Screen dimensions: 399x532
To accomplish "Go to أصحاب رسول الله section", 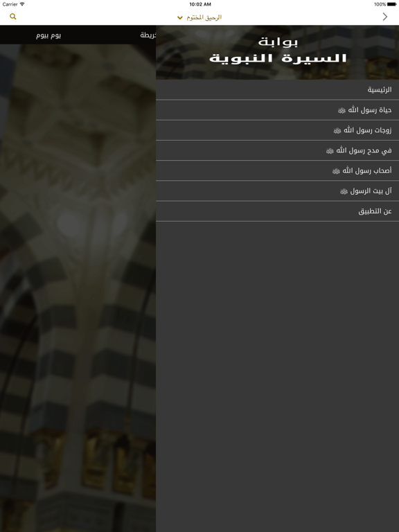I will click(x=277, y=170).
